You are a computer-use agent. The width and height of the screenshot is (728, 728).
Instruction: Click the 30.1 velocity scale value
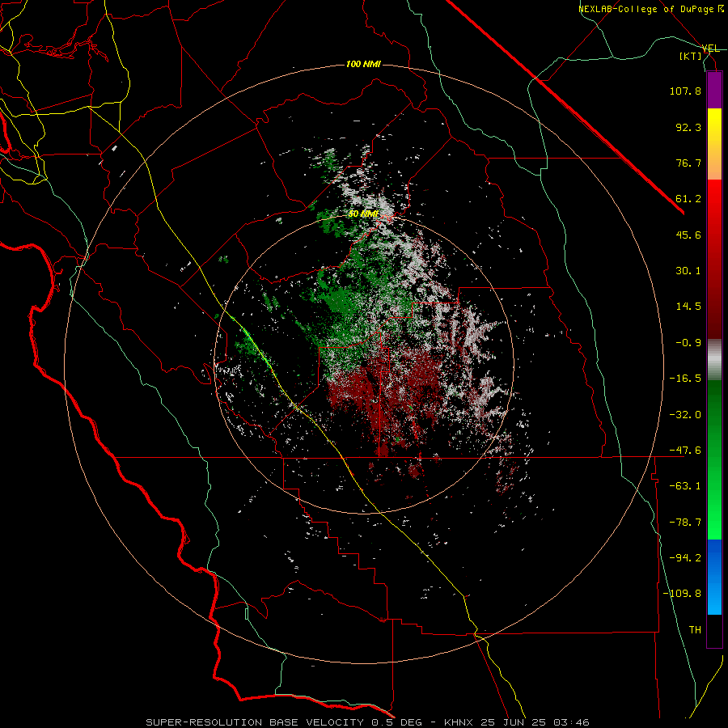688,271
